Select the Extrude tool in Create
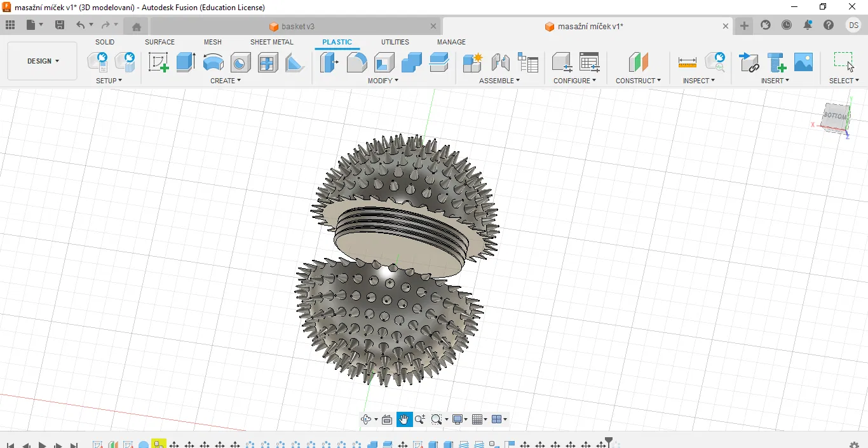This screenshot has height=448, width=868. pyautogui.click(x=186, y=62)
